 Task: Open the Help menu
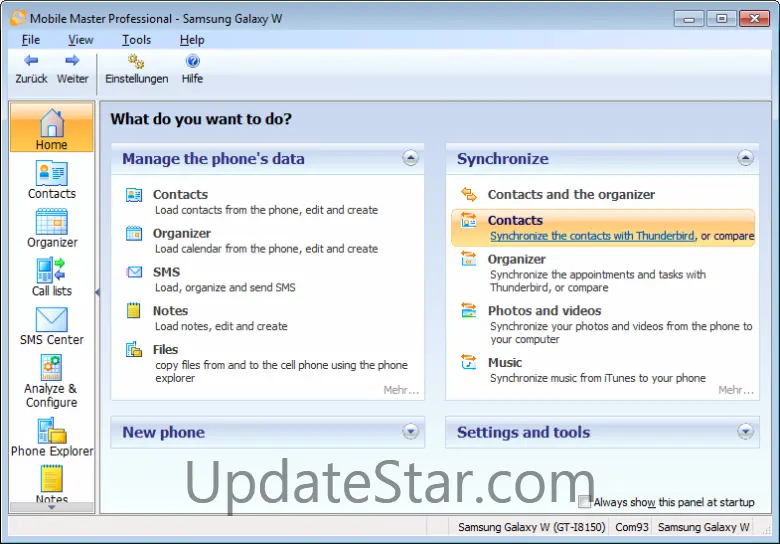192,40
